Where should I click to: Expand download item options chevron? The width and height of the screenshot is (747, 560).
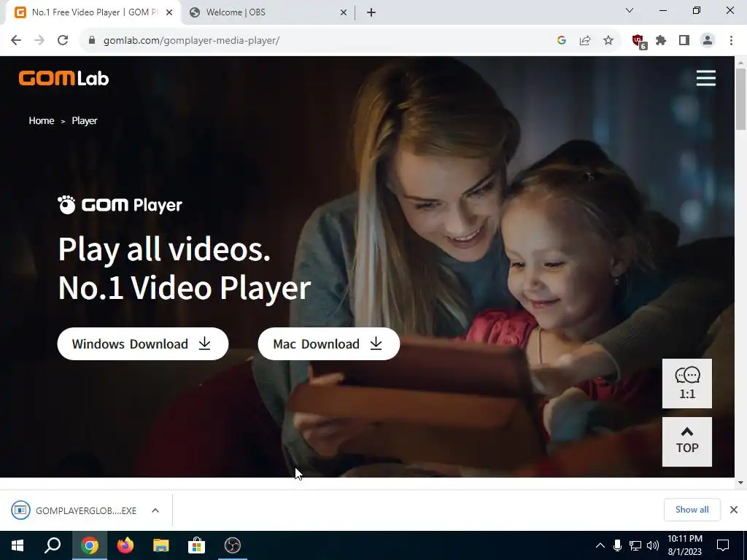pos(155,510)
